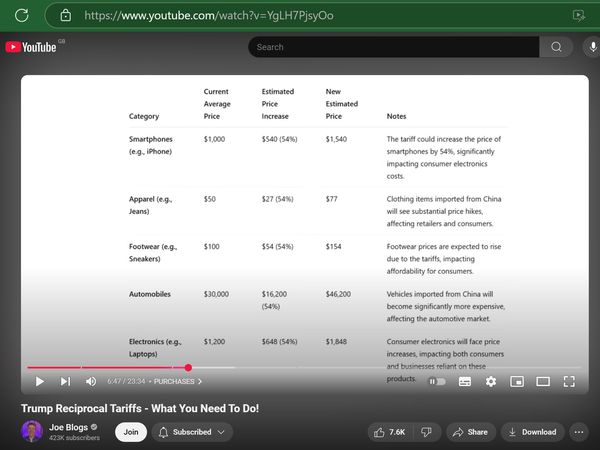Image resolution: width=600 pixels, height=450 pixels.
Task: Skip to the next video
Action: (65, 382)
